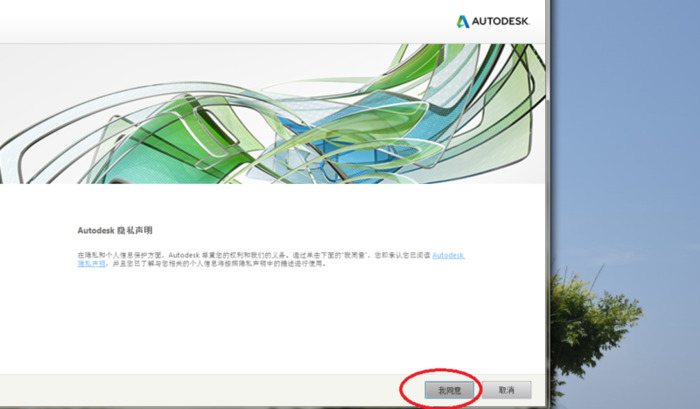This screenshot has height=409, width=700.
Task: Click the privacy statement body paragraph
Action: [250, 256]
